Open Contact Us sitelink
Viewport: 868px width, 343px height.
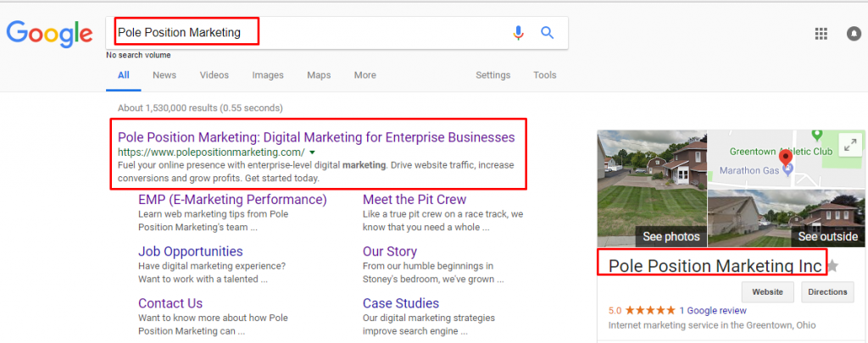(x=170, y=303)
